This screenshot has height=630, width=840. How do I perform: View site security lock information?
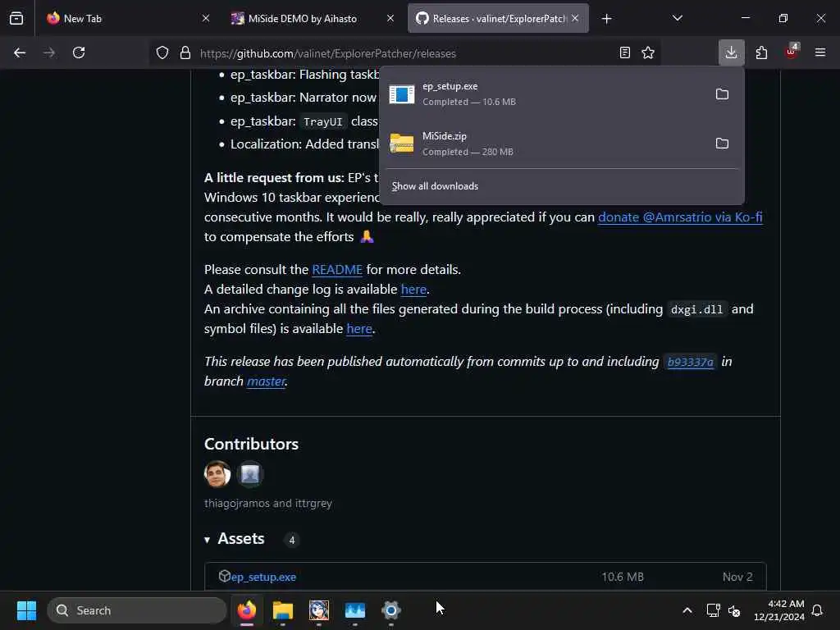[x=185, y=52]
